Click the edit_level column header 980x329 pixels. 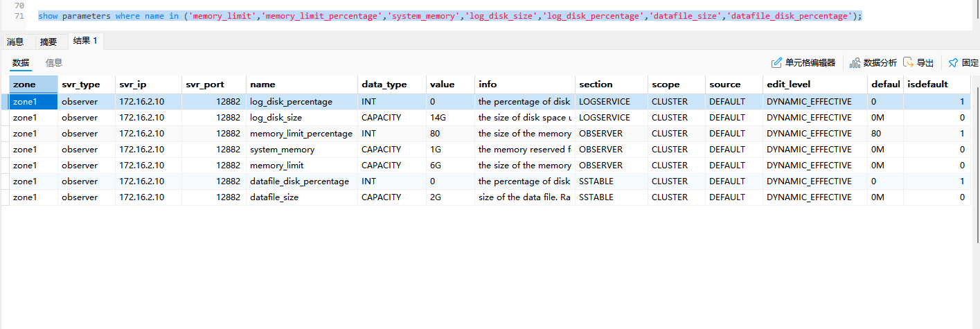click(x=788, y=85)
